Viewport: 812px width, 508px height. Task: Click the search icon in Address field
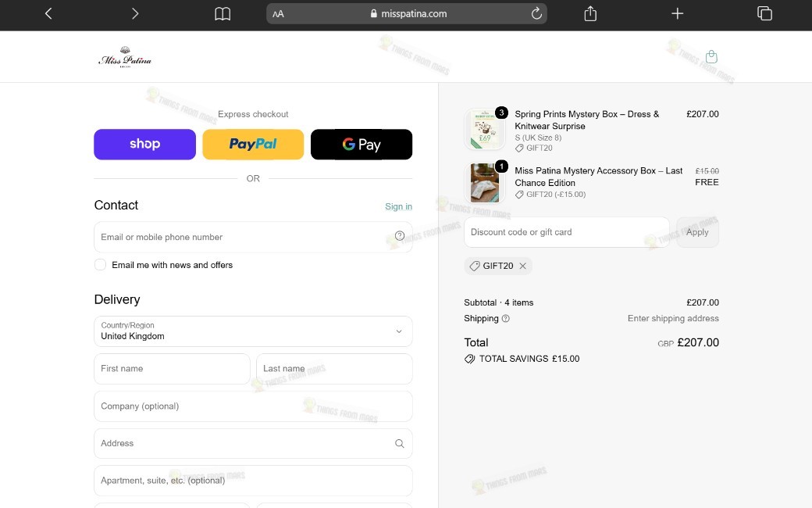point(399,443)
